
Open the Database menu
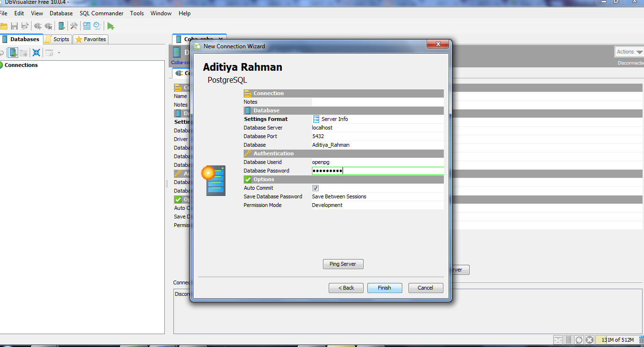(61, 13)
